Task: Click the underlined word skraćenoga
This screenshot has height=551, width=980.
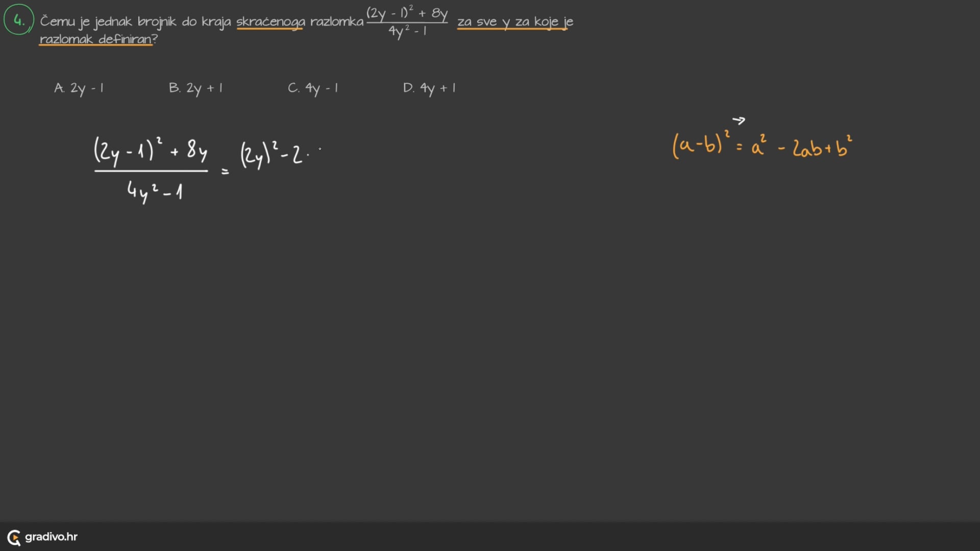Action: pos(271,22)
